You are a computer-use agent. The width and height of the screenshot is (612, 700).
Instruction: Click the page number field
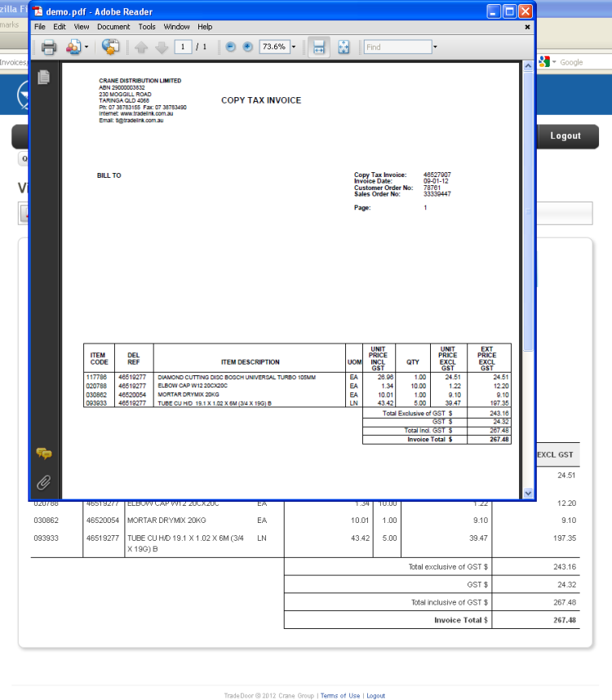click(183, 47)
